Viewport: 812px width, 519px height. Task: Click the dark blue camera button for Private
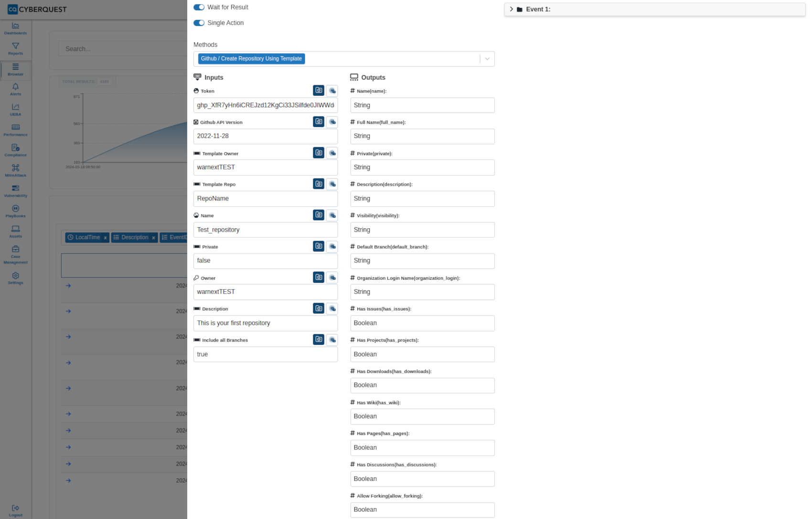click(x=319, y=246)
